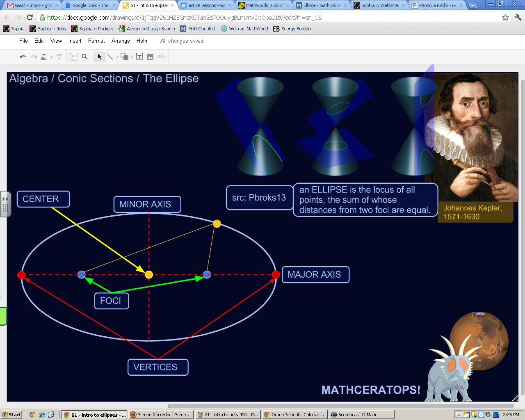Open the View menu
The image size is (525, 420).
(x=56, y=41)
